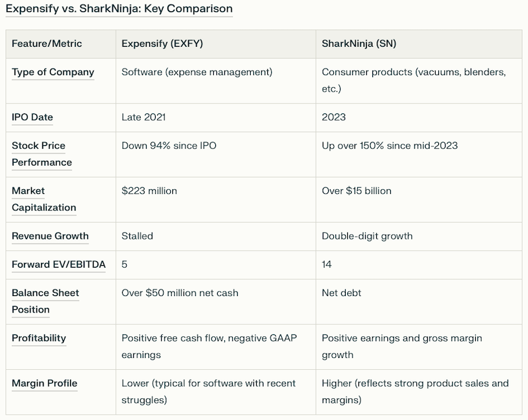
Task: Click the Expensify EV/EBITDA value '5'
Action: coord(124,264)
